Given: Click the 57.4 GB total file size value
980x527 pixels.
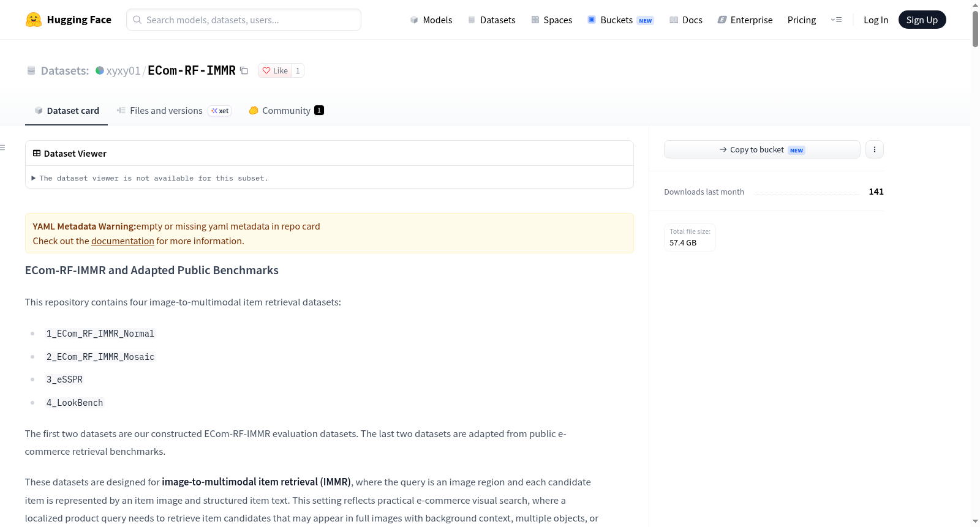Looking at the screenshot, I should 683,243.
